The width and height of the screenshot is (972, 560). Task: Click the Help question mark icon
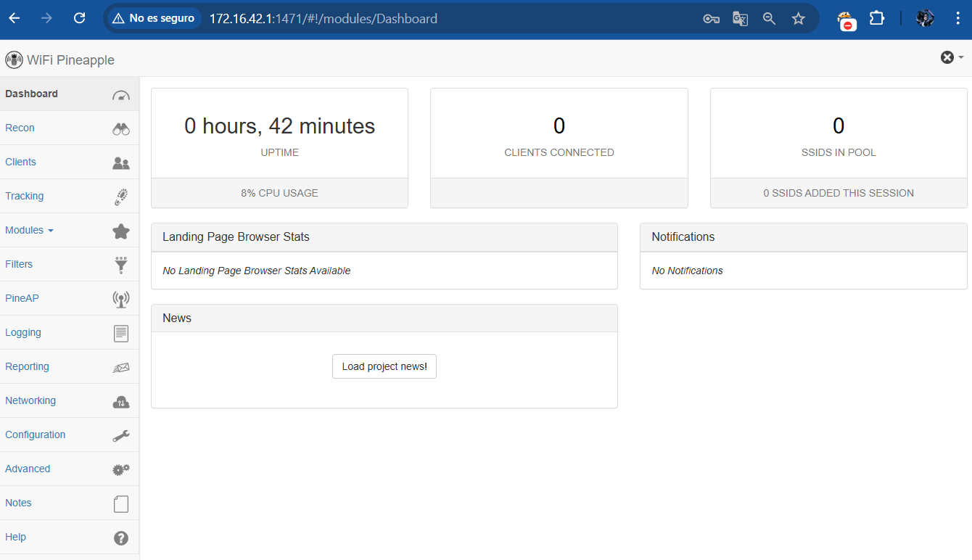point(121,538)
